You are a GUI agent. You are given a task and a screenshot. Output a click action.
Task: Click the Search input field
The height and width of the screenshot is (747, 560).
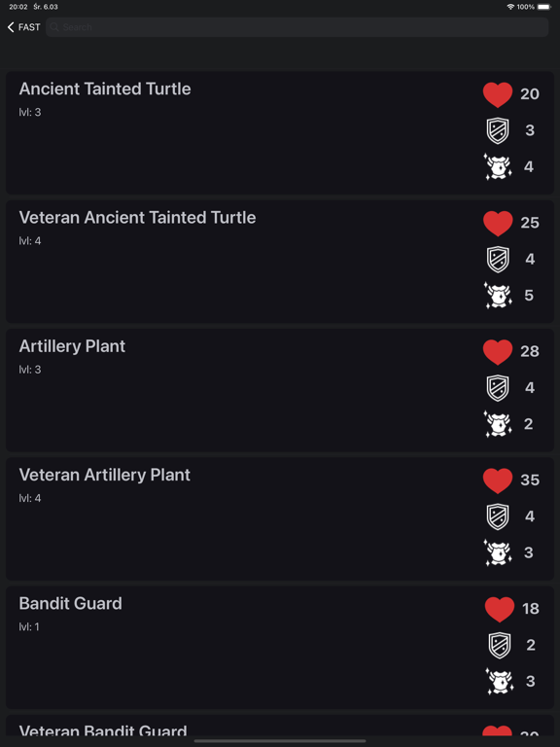[297, 27]
